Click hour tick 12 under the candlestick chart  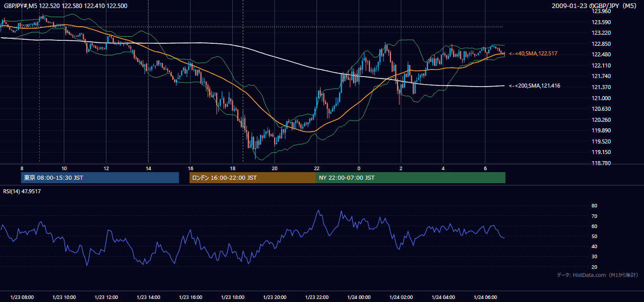(x=106, y=168)
